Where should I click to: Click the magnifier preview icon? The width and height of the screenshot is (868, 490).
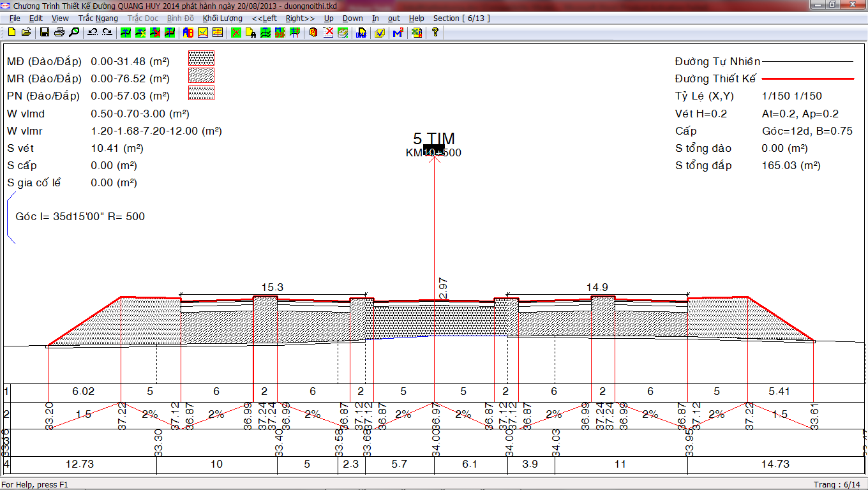(74, 32)
